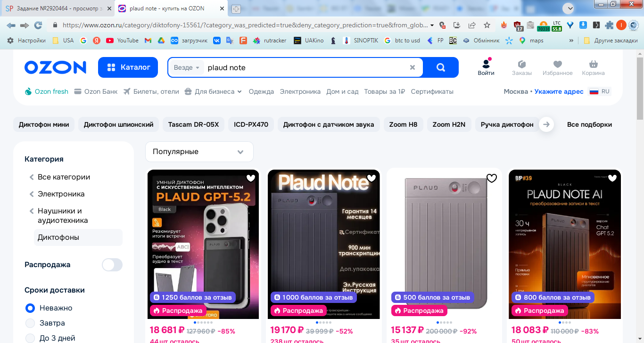Open the browser tab list dropdown
Viewport: 644px width, 343px height.
pos(569,8)
